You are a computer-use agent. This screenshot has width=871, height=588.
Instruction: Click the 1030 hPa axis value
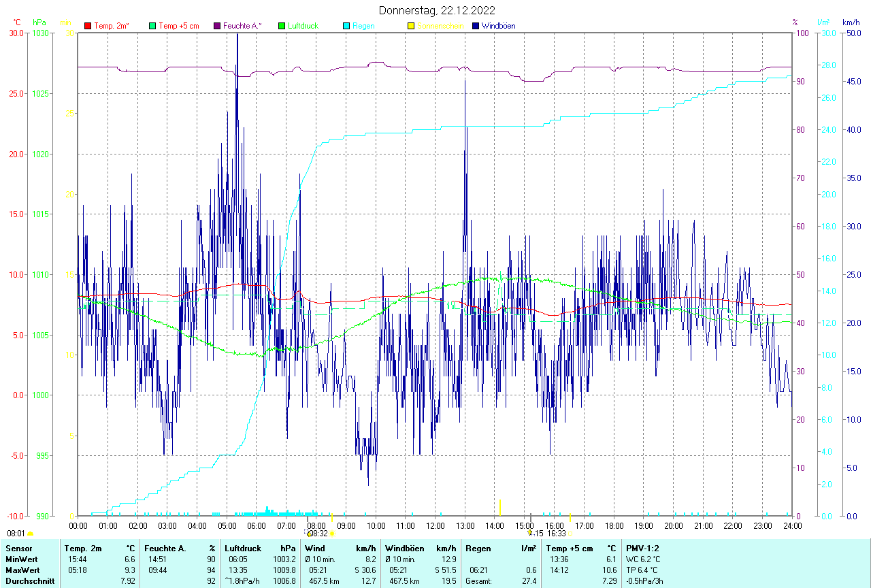41,33
